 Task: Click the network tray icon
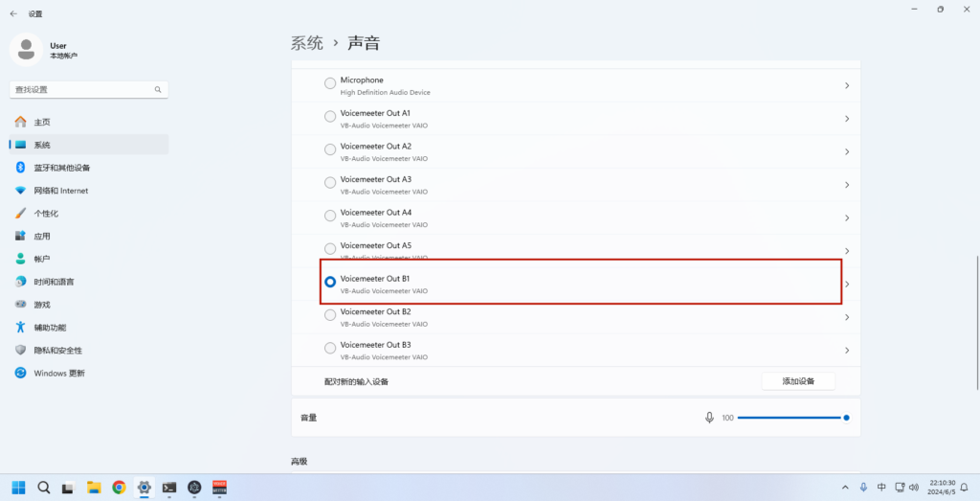click(900, 488)
